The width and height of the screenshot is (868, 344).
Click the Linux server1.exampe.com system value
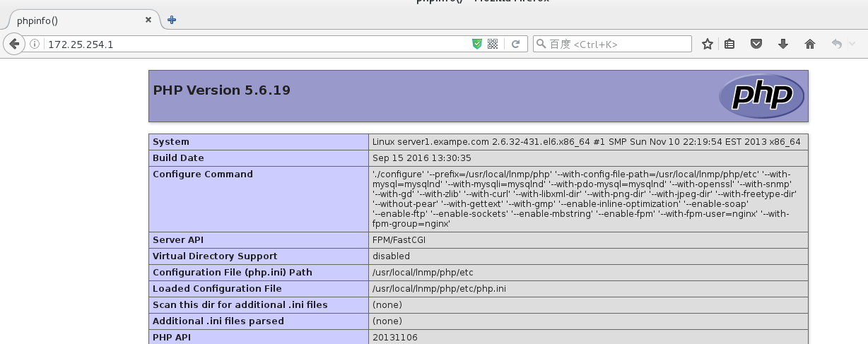pyautogui.click(x=587, y=142)
